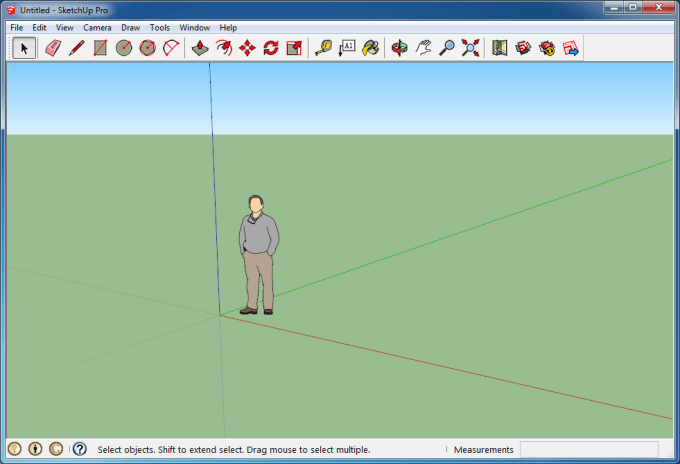The width and height of the screenshot is (680, 464).
Task: Open the Get Models 3D Warehouse icon
Action: coord(523,48)
